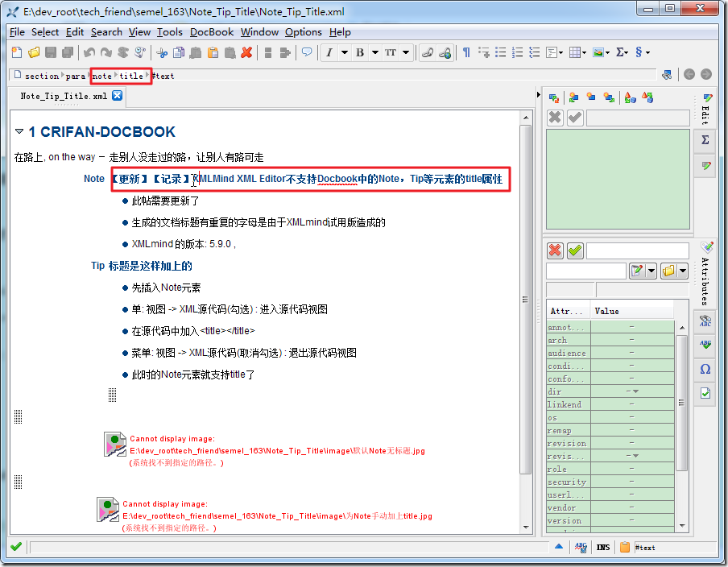
Task: Select 'note' in the node path bar
Action: coord(102,77)
